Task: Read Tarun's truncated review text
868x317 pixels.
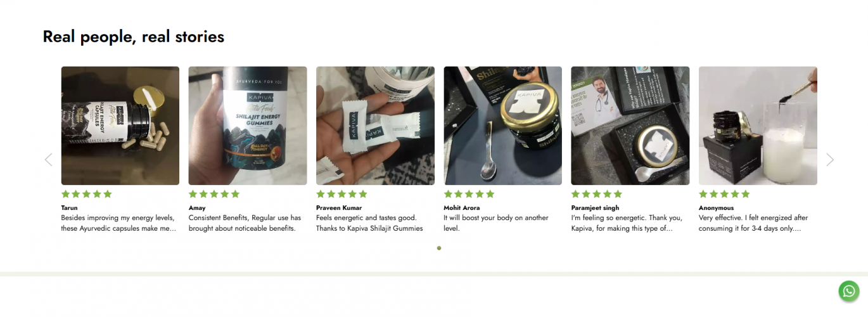Action: 118,223
